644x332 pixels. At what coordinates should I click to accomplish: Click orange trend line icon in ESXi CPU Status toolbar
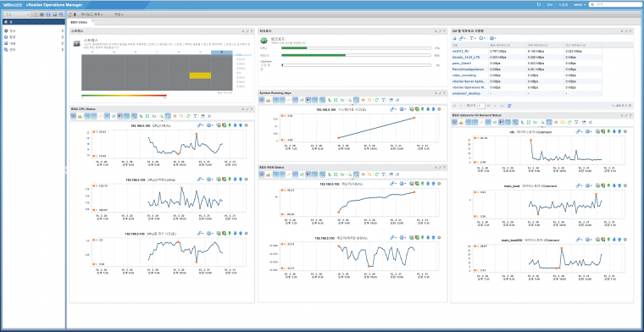(x=101, y=116)
